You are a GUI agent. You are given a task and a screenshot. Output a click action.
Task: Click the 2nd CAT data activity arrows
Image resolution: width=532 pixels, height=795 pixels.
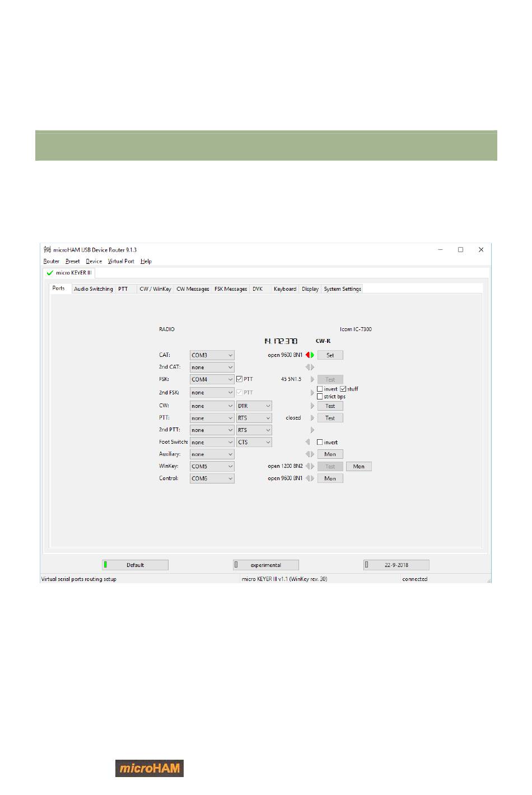(x=310, y=368)
